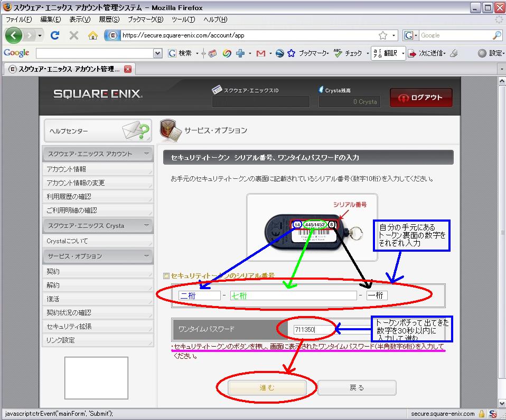Screen dimensions: 506x420
Task: Click the globe icon in Google toolbar
Action: click(x=280, y=53)
